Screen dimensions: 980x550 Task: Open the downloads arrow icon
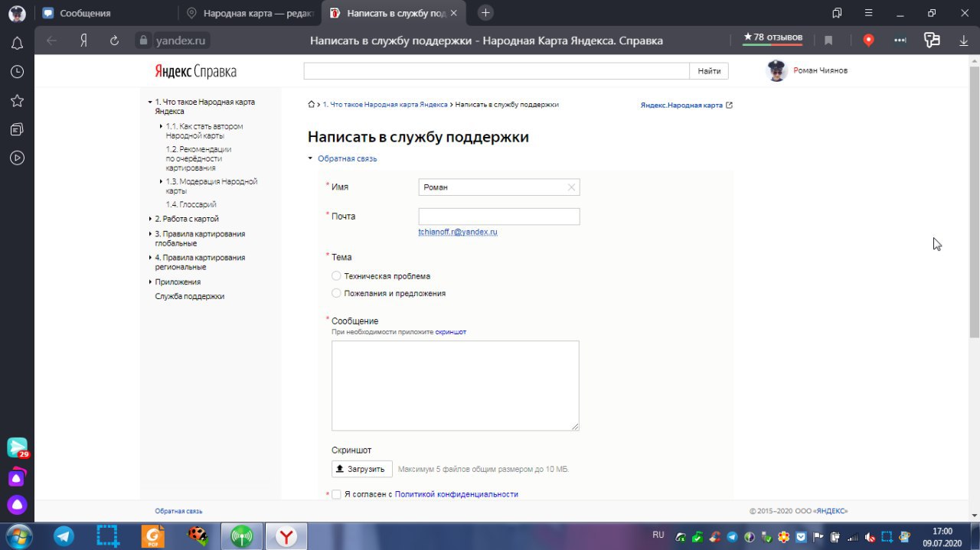click(x=964, y=41)
